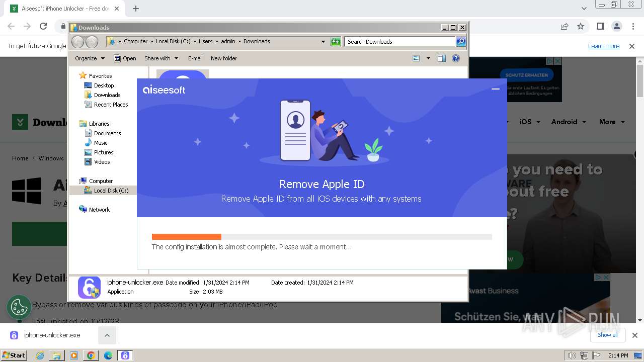The height and width of the screenshot is (362, 644).
Task: Click the Explorer forward navigation arrow
Action: tap(92, 42)
